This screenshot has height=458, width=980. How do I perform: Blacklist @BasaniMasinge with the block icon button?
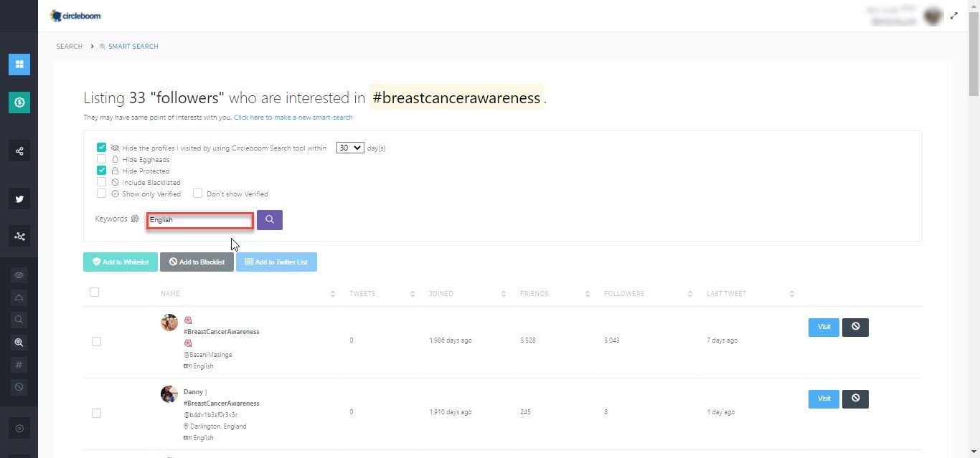pyautogui.click(x=855, y=327)
